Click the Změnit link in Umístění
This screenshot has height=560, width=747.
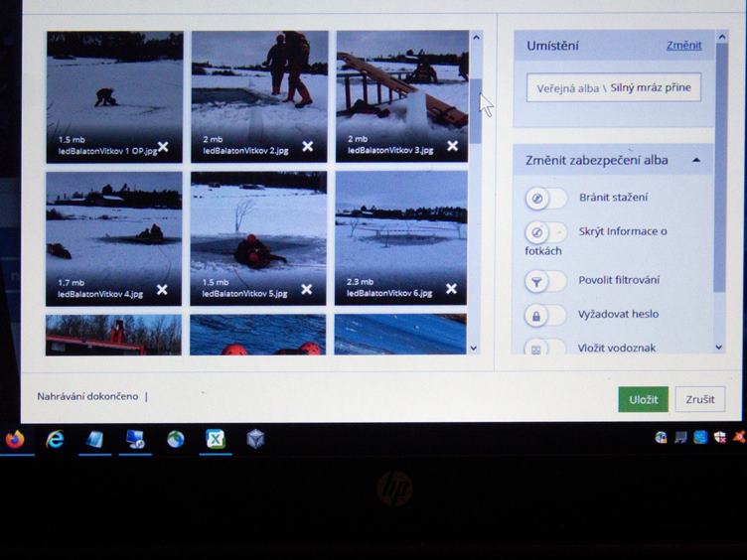(684, 46)
